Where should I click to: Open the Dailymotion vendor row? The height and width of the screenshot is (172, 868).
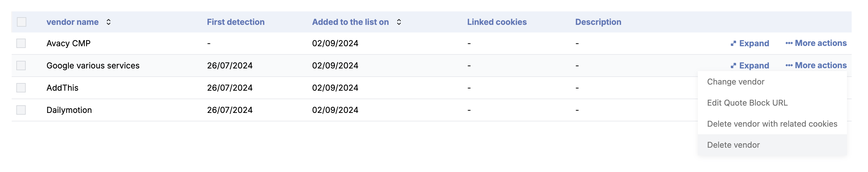click(x=354, y=110)
